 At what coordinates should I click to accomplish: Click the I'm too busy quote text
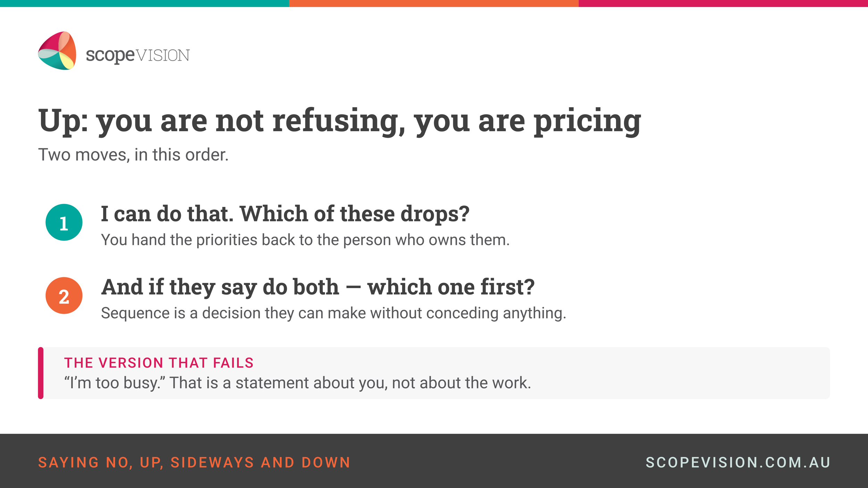click(x=298, y=383)
